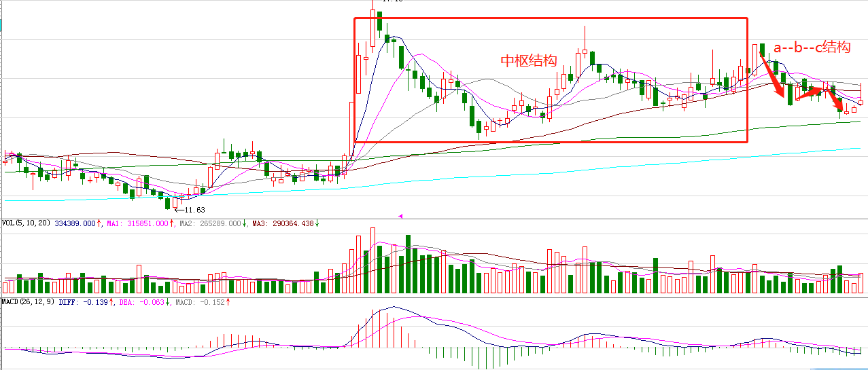Click the MA3: 290364.438 volume average
The image size is (868, 370).
tap(283, 223)
